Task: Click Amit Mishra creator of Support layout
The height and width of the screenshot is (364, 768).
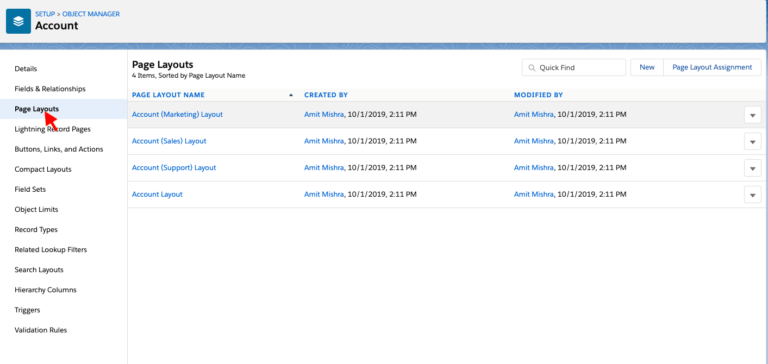Action: pos(324,168)
